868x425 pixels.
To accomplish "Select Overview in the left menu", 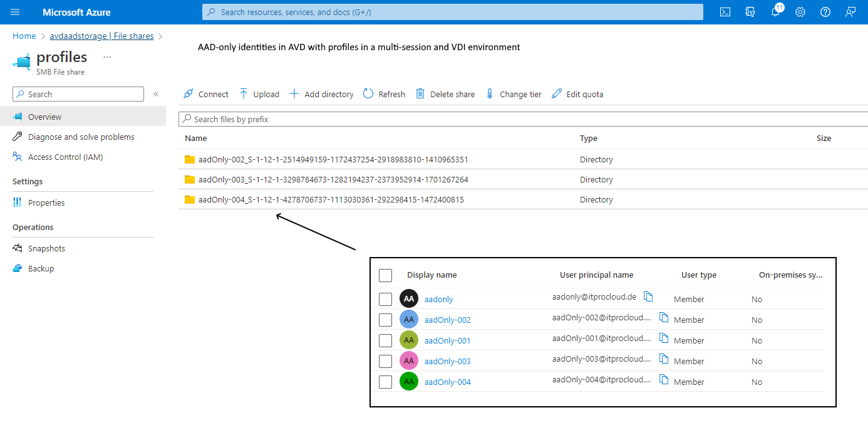I will point(83,117).
